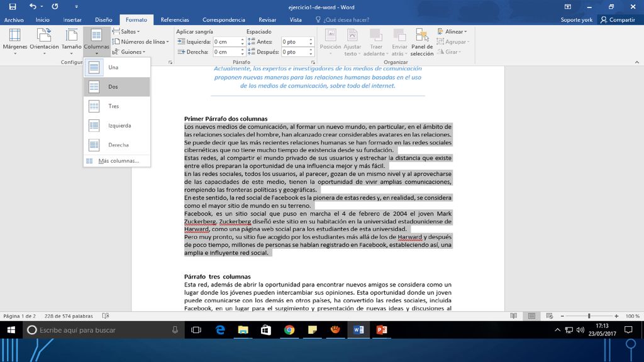Expand Números de línea dropdown
The width and height of the screenshot is (644, 362).
[140, 42]
